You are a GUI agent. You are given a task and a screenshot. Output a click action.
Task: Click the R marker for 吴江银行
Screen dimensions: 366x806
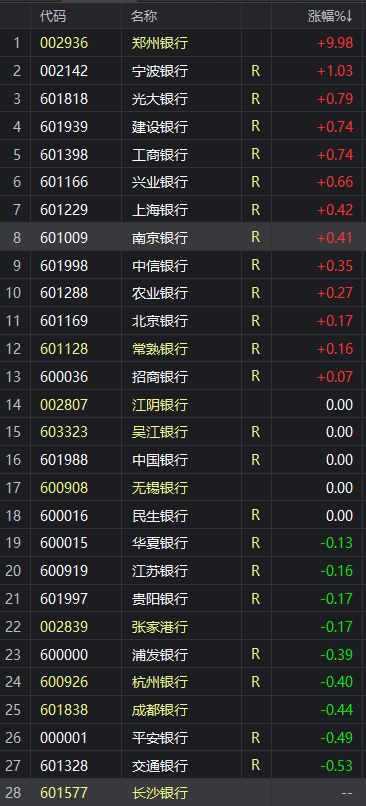pos(255,432)
